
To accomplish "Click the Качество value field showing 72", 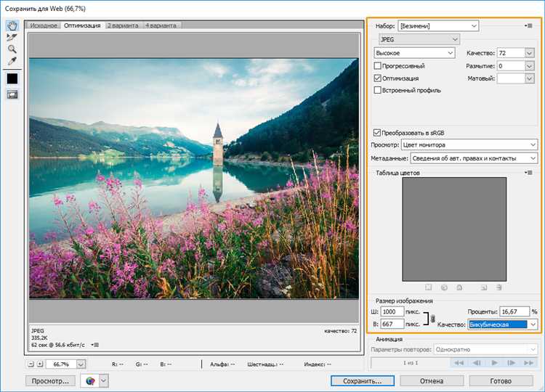I will [x=511, y=53].
